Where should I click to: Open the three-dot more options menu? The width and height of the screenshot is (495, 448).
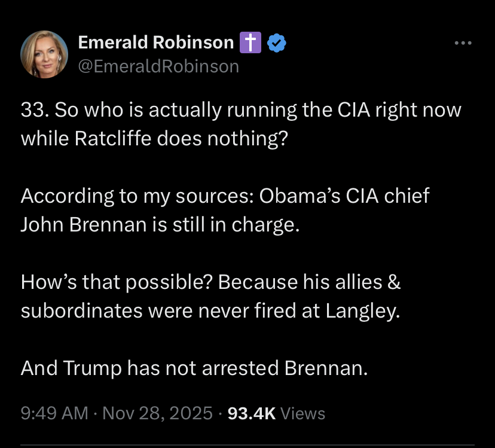coord(463,43)
